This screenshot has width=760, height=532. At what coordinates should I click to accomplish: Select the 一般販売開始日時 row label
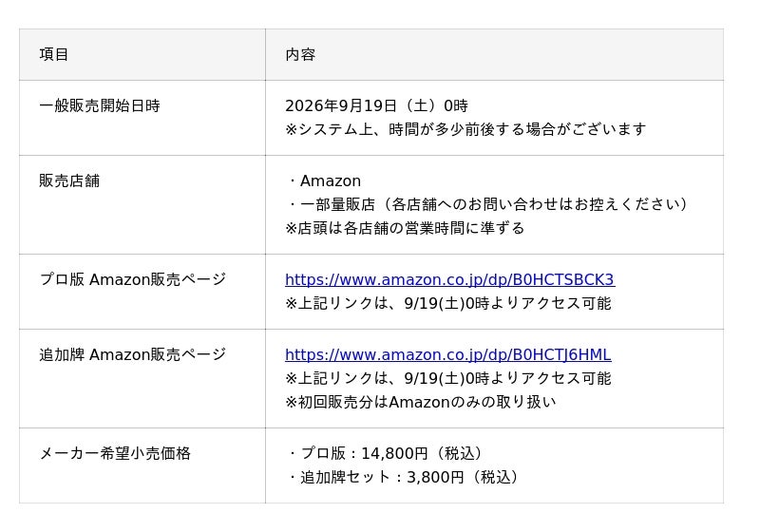(x=100, y=105)
